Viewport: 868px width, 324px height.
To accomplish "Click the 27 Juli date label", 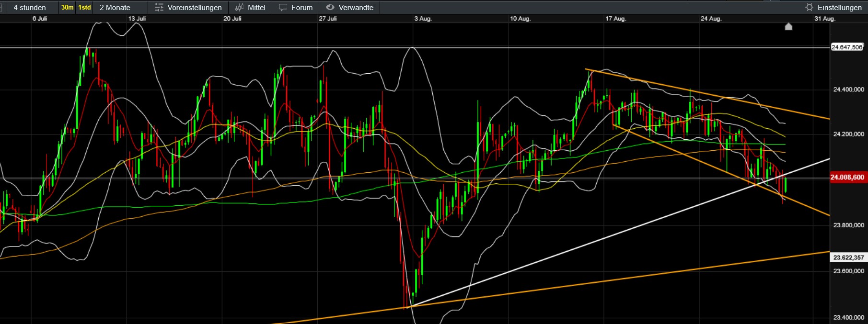I will coord(328,19).
